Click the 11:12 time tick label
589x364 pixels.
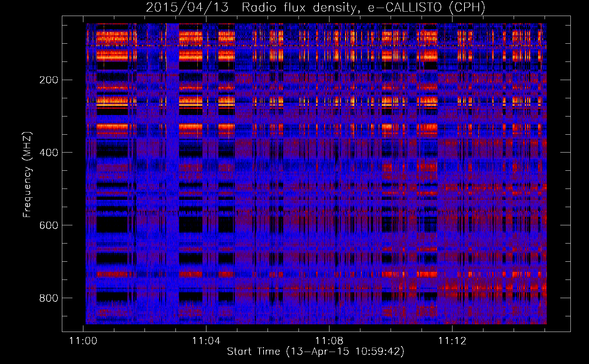coord(452,341)
